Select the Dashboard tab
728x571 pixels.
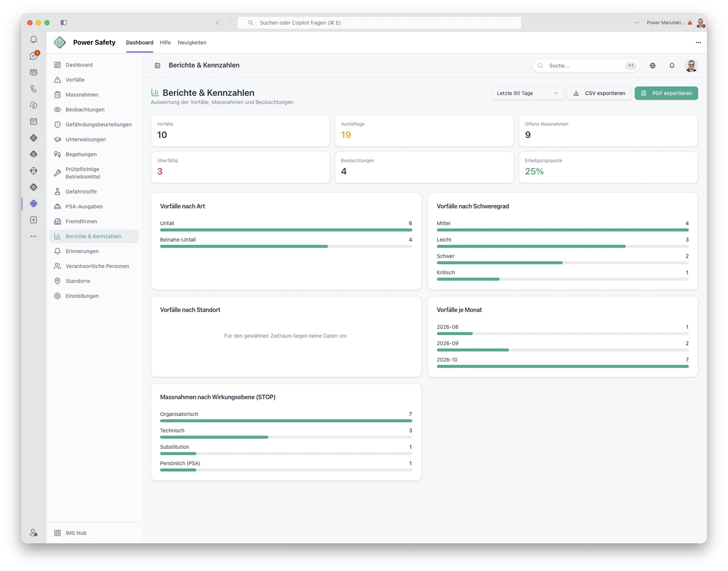click(140, 42)
